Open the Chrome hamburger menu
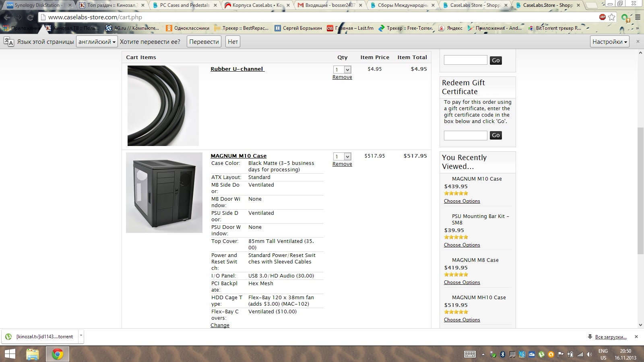This screenshot has width=644, height=362. (x=638, y=17)
